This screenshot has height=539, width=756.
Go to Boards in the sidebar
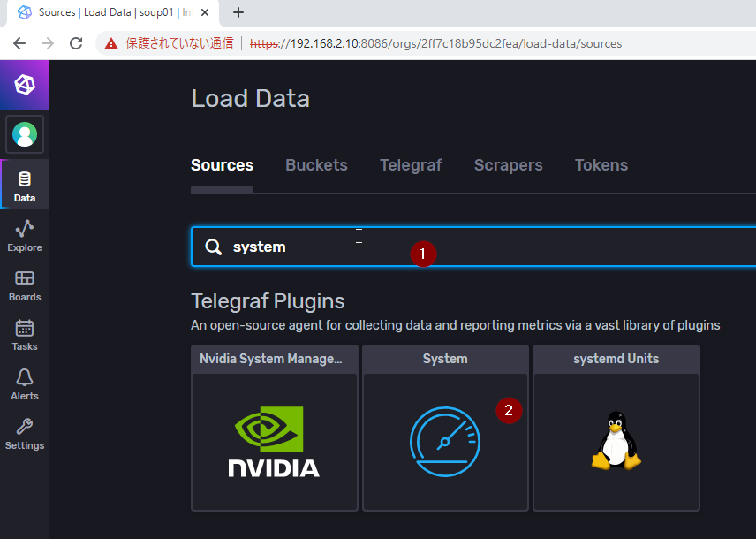25,285
